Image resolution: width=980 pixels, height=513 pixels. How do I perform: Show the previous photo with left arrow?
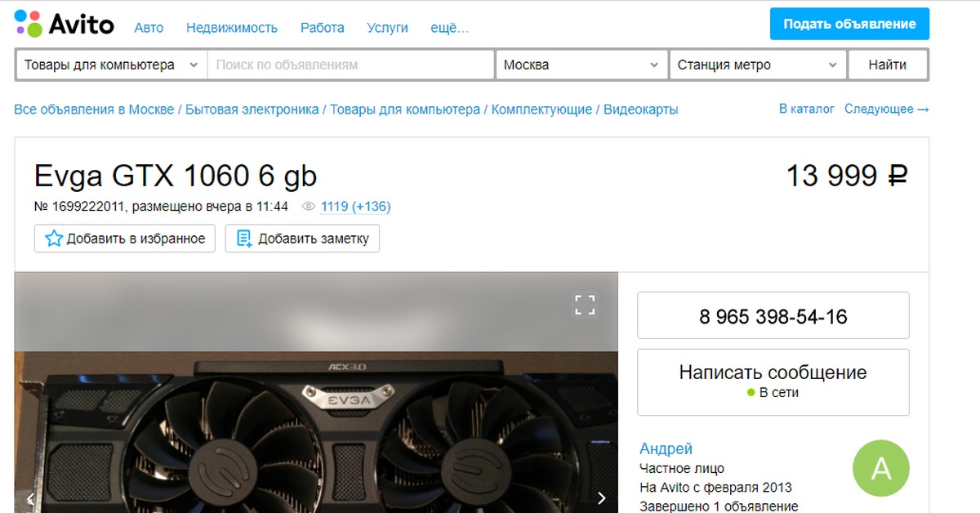(x=31, y=498)
